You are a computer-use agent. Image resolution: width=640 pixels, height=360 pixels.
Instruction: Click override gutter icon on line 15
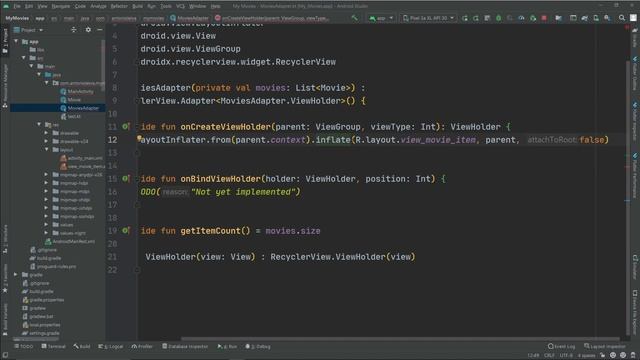[x=125, y=178]
